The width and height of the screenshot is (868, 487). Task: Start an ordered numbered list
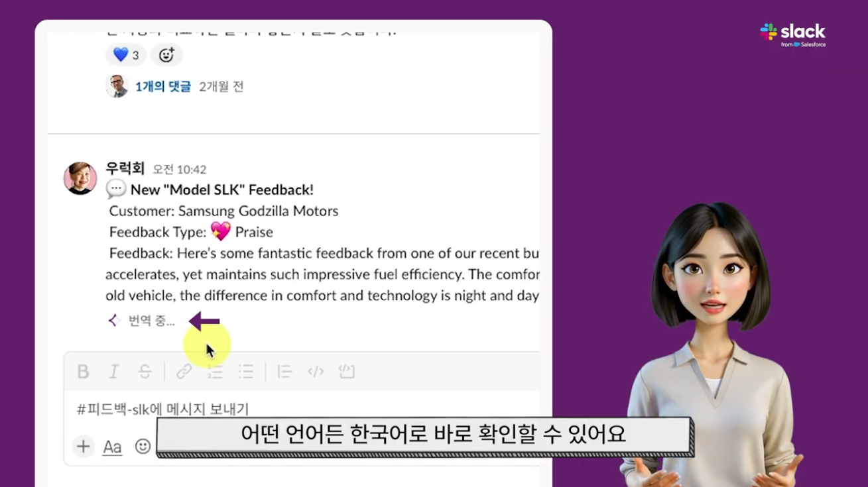click(x=215, y=372)
